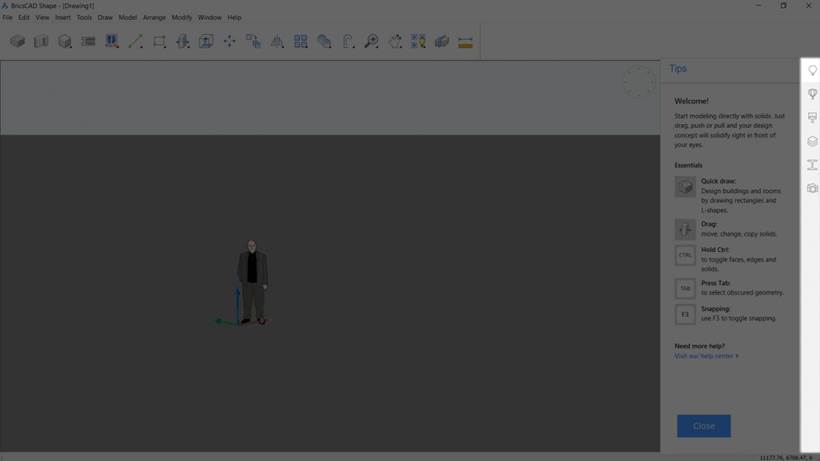The height and width of the screenshot is (461, 820).
Task: Click the door-shaped toolbar icon
Action: pyautogui.click(x=348, y=41)
